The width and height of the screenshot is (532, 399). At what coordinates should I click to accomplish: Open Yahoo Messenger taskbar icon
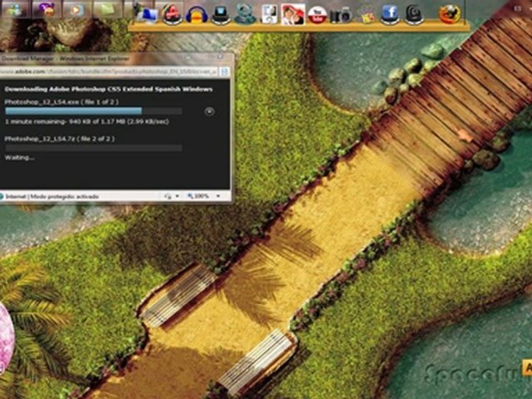(46, 9)
